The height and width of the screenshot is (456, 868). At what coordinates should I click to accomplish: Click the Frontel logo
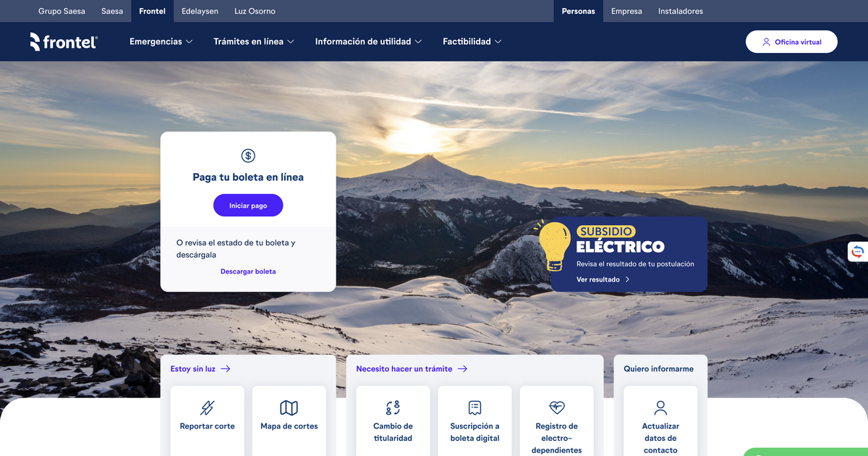[x=64, y=42]
